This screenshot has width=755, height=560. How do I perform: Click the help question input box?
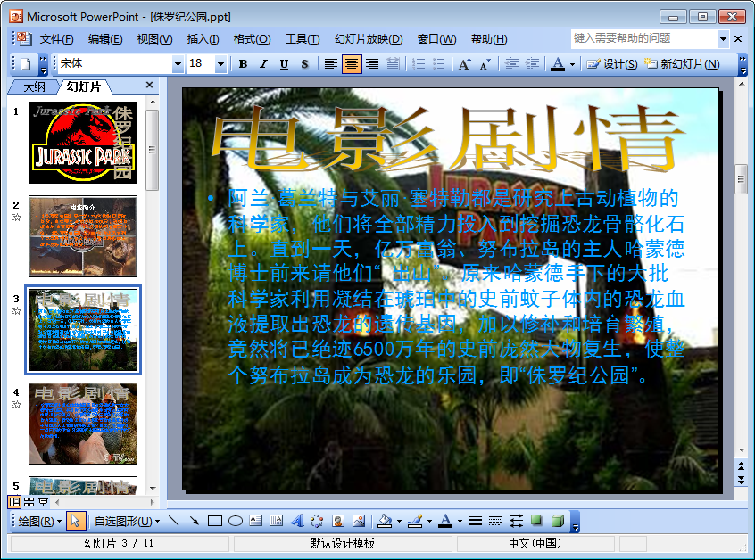[644, 38]
